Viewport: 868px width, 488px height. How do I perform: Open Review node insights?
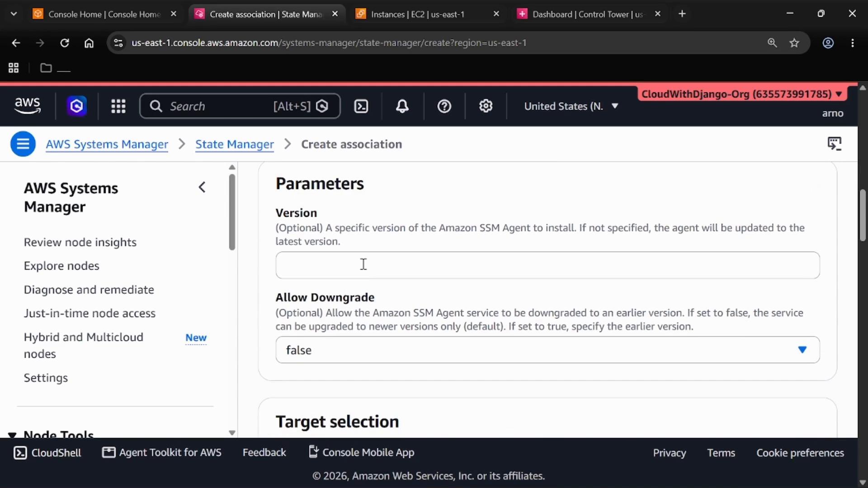[80, 242]
